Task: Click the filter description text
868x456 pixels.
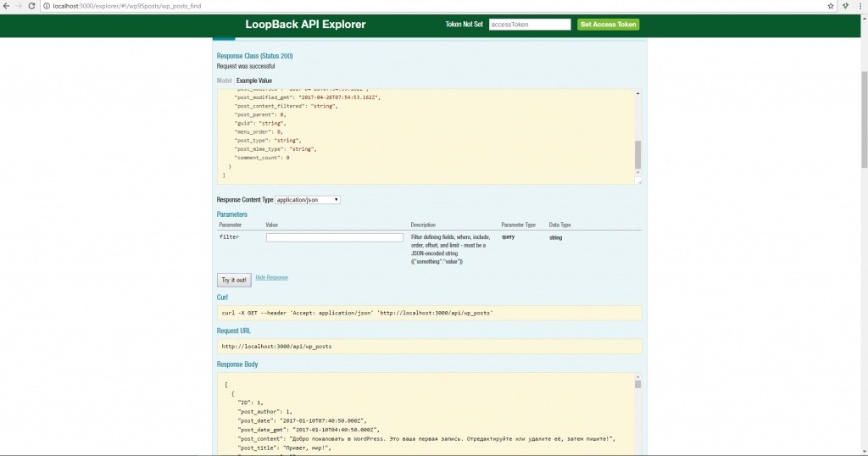Action: pos(451,249)
